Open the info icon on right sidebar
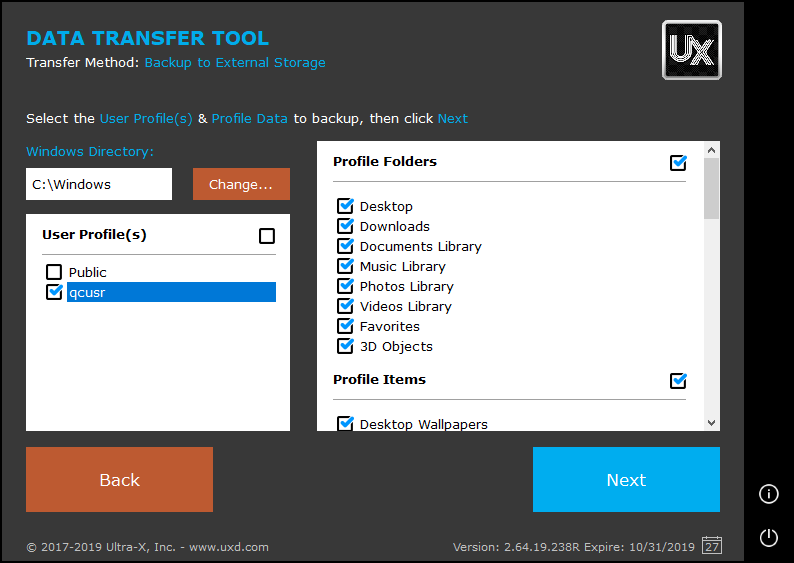The height and width of the screenshot is (563, 794). 768,493
